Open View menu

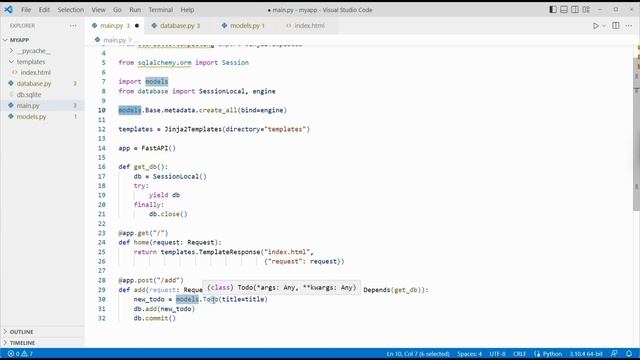pyautogui.click(x=98, y=10)
